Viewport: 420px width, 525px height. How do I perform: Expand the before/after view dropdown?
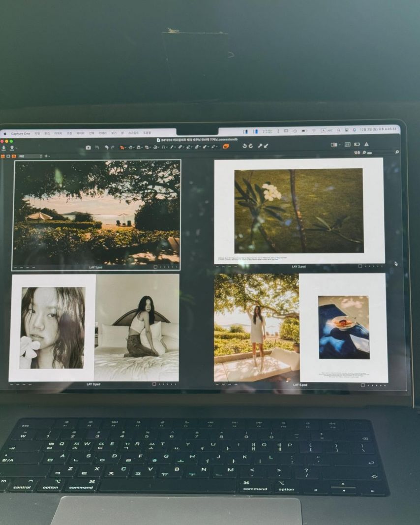[340, 145]
